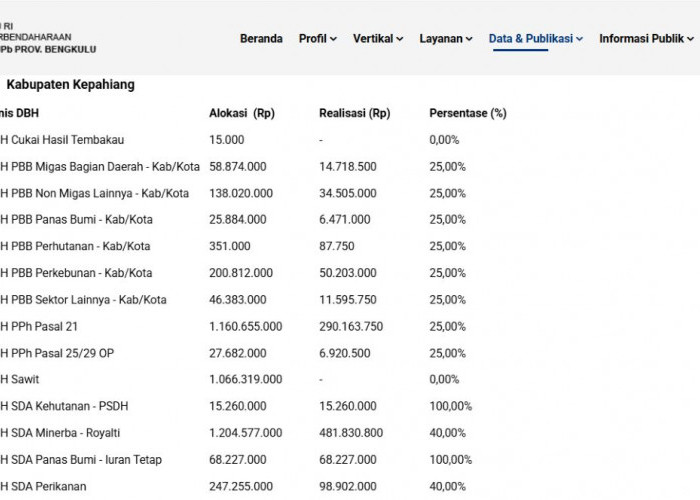Image resolution: width=700 pixels, height=500 pixels.
Task: Select the PPh Pasal 21 allocation value
Action: click(x=246, y=327)
